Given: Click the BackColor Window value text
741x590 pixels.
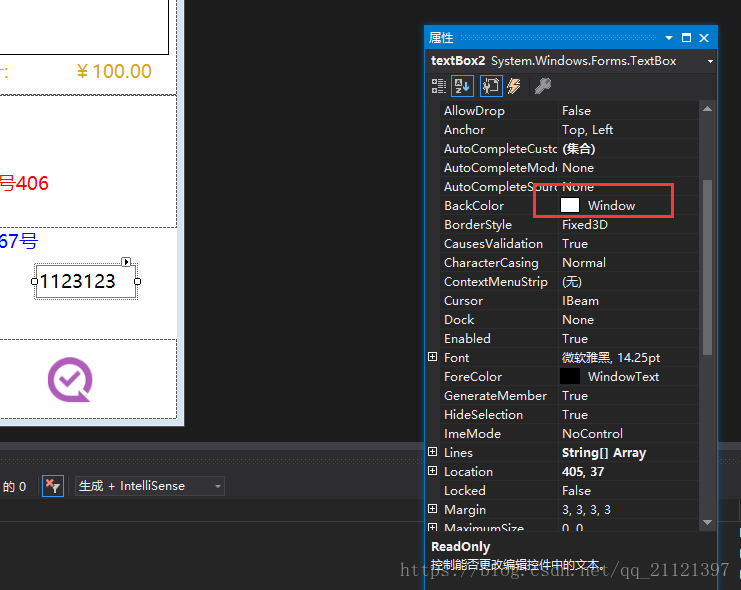Looking at the screenshot, I should (612, 206).
